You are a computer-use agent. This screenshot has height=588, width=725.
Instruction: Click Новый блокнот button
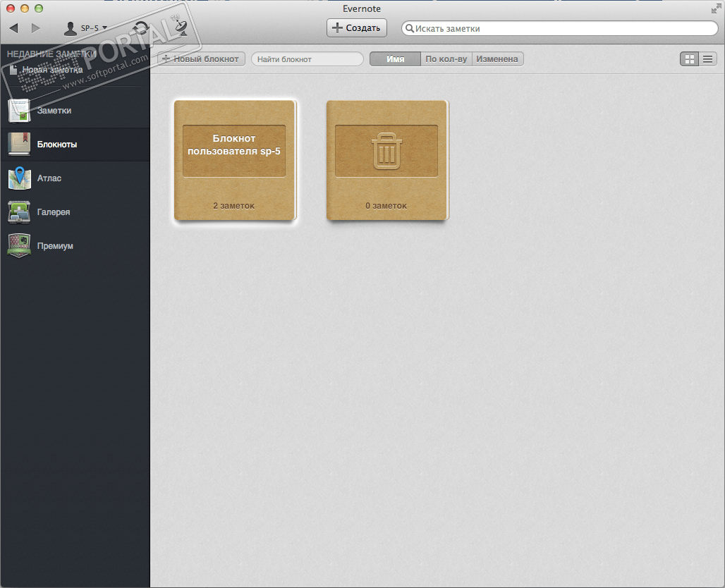click(x=201, y=59)
